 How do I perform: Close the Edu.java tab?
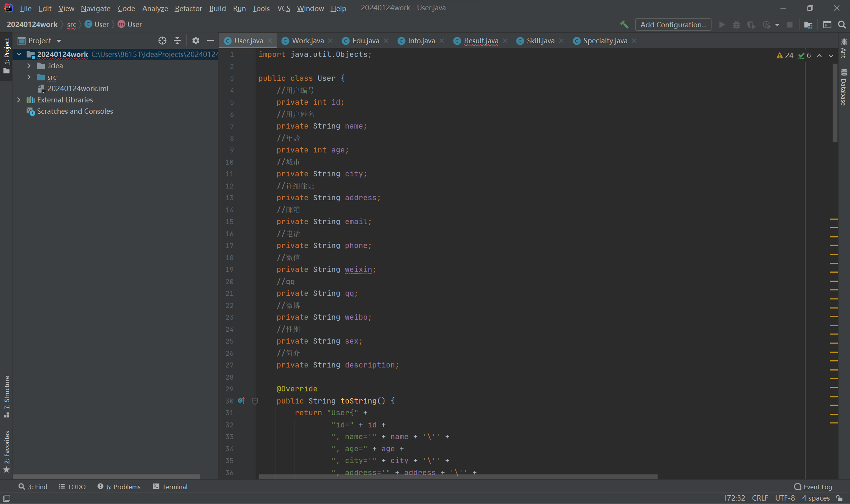(386, 41)
